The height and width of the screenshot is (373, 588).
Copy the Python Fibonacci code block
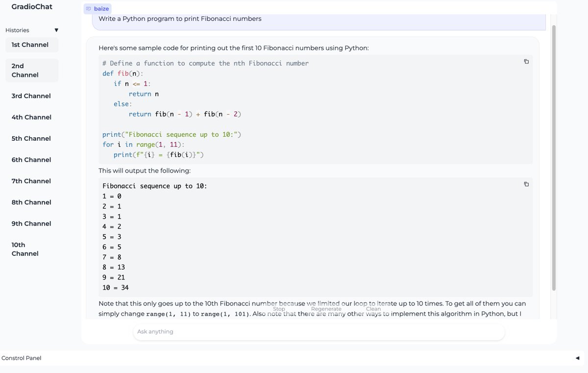526,61
